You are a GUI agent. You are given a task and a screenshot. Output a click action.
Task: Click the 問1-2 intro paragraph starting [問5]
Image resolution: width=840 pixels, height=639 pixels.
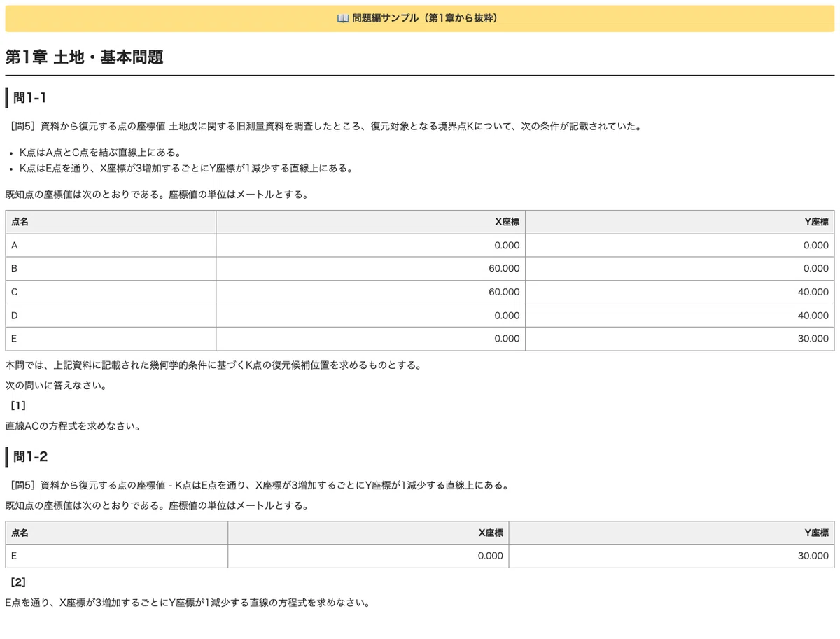tap(260, 485)
